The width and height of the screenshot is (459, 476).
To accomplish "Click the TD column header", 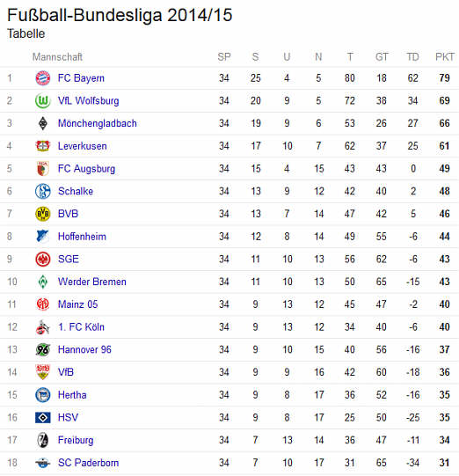I will click(x=412, y=57).
